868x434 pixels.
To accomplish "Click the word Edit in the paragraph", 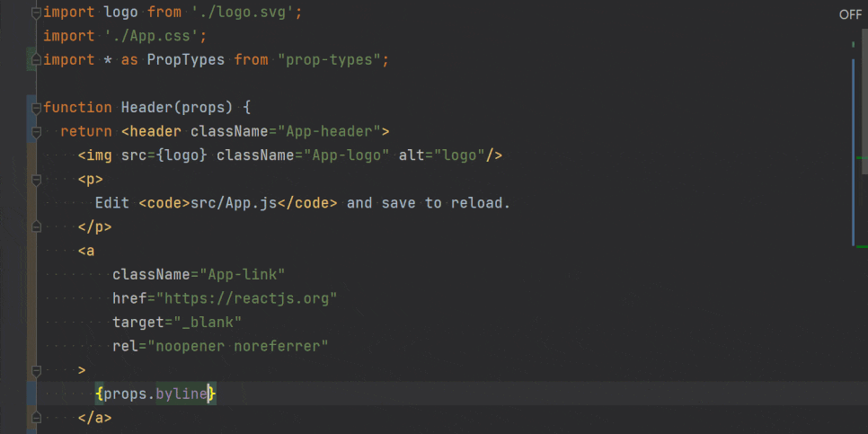I will pos(112,202).
